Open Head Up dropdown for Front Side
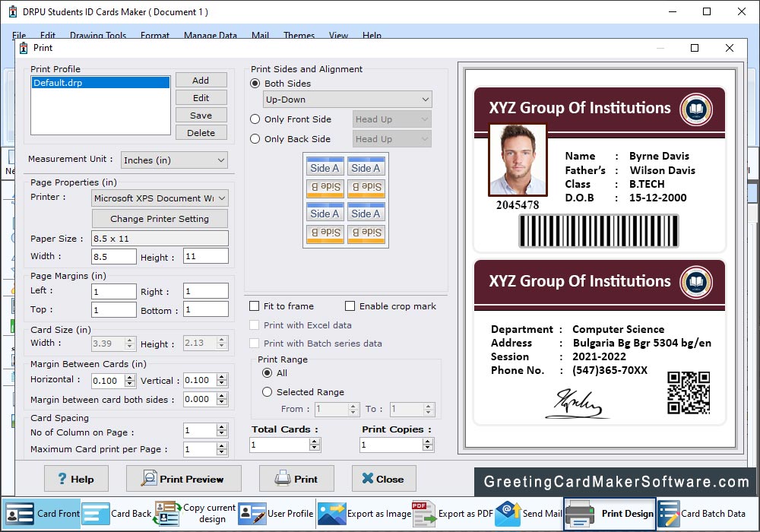 click(x=391, y=119)
